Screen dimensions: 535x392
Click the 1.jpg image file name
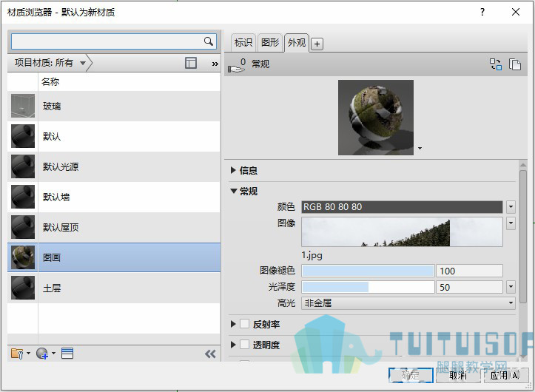click(312, 255)
